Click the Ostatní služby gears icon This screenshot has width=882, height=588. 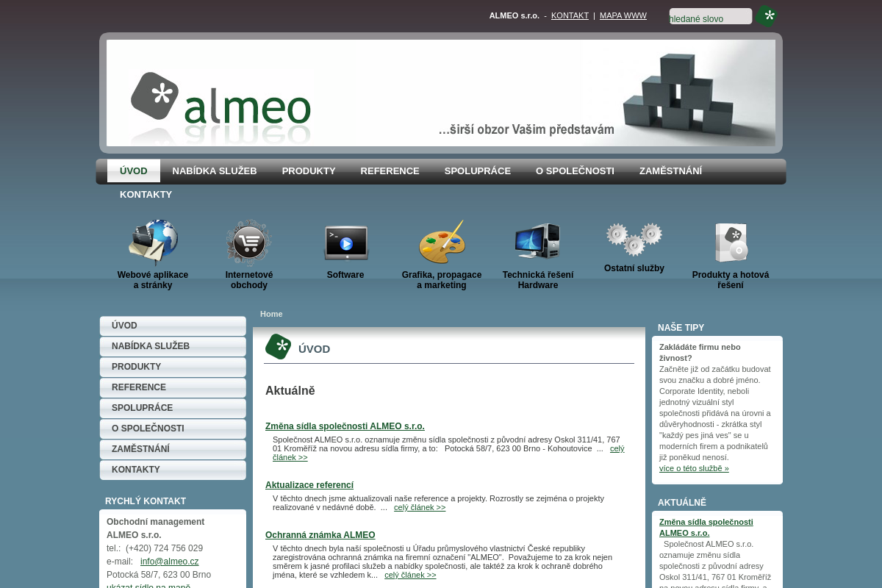pos(634,239)
